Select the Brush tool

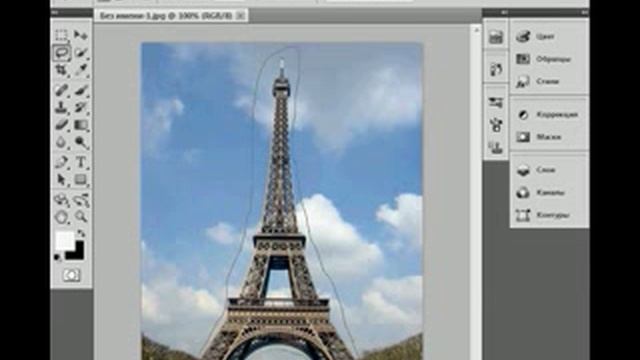pos(81,90)
